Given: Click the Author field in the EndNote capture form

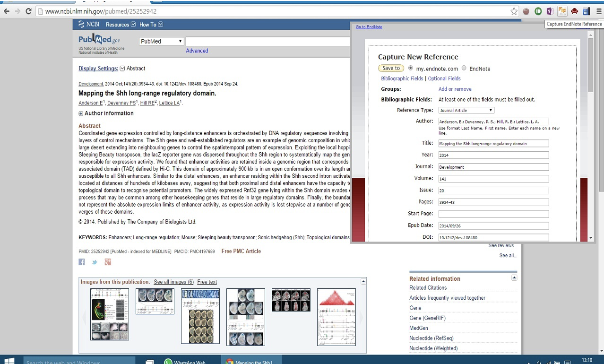Looking at the screenshot, I should click(493, 121).
